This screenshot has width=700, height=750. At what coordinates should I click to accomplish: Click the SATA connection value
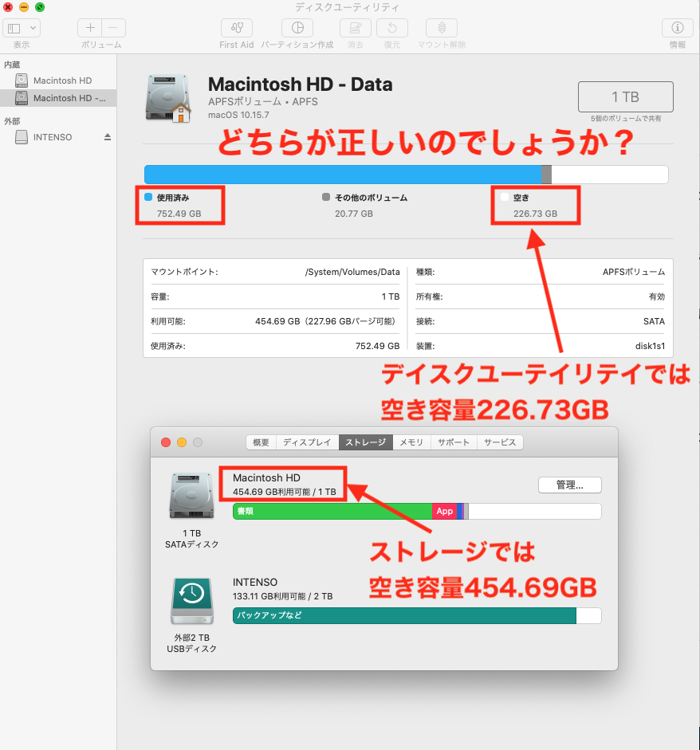coord(654,321)
